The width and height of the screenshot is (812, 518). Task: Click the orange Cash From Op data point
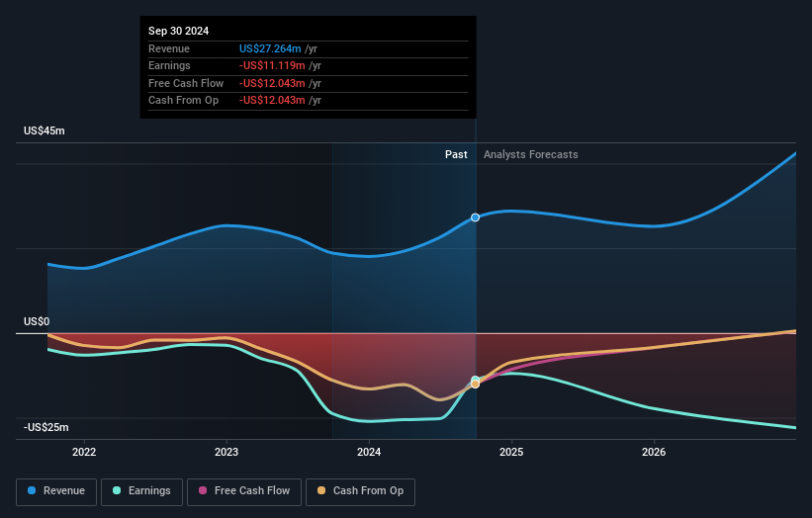click(x=475, y=385)
